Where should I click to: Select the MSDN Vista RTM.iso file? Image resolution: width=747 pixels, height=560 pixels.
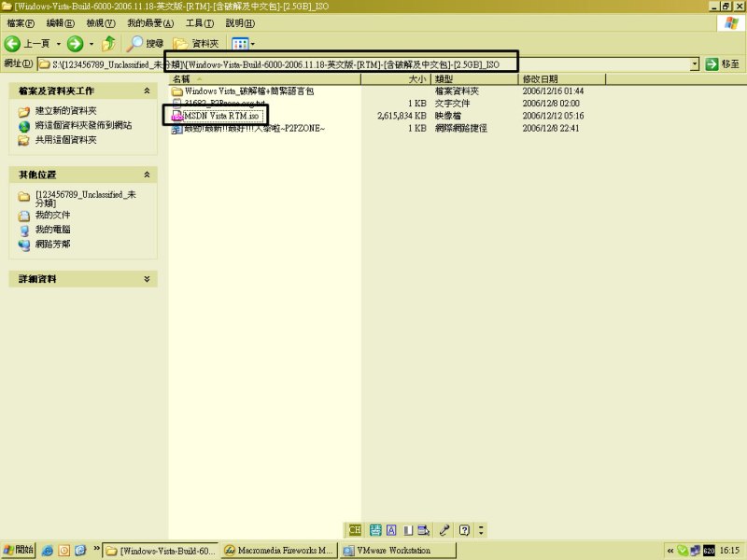[221, 116]
